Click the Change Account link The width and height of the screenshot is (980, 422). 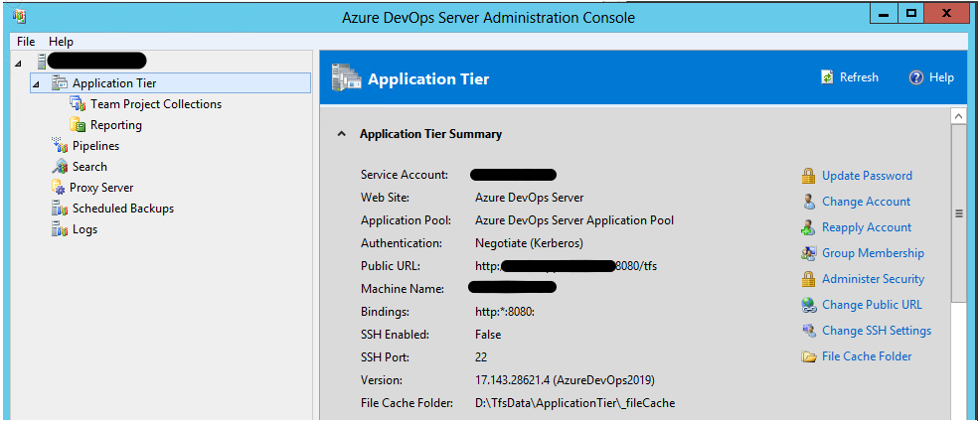[866, 202]
